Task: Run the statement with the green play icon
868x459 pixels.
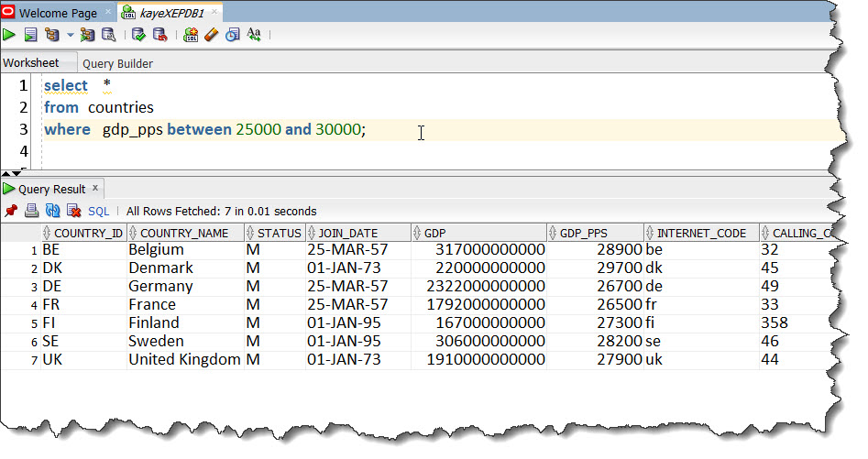Action: click(x=9, y=35)
